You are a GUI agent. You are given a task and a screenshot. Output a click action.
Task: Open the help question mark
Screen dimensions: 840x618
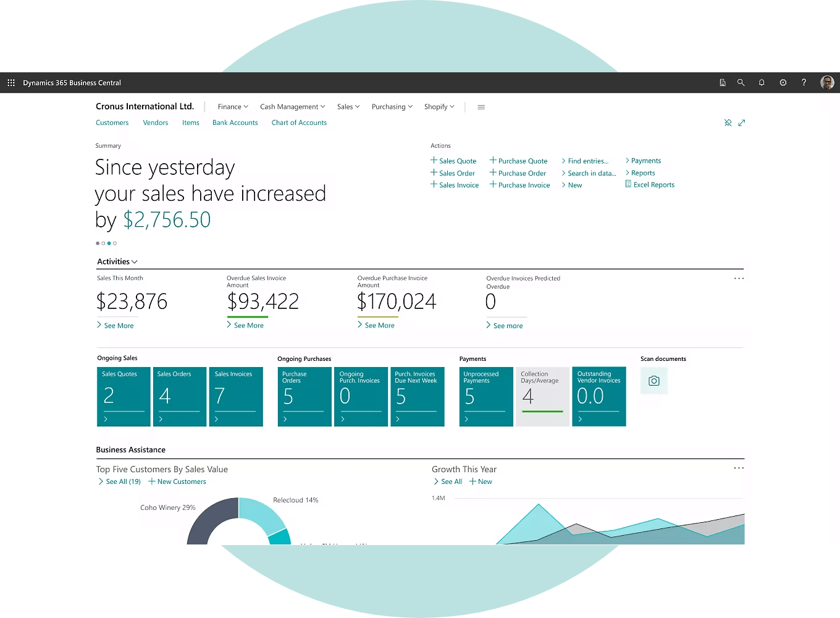coord(804,82)
